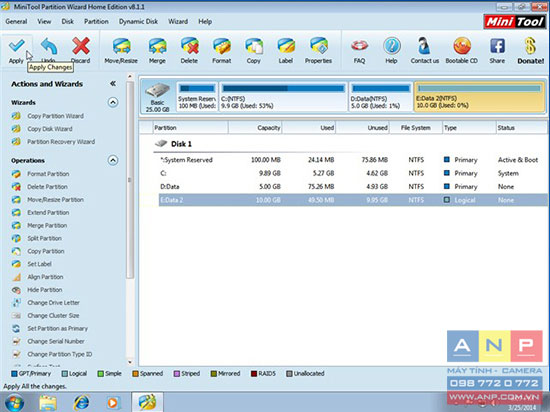
Task: Click the Merge partition toolbar icon
Action: pos(157,46)
